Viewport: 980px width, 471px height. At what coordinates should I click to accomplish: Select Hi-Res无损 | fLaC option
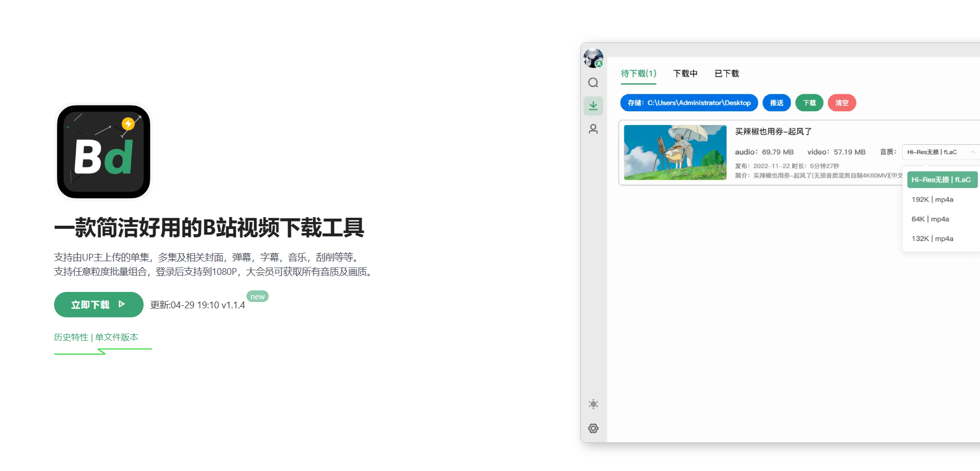pos(942,180)
